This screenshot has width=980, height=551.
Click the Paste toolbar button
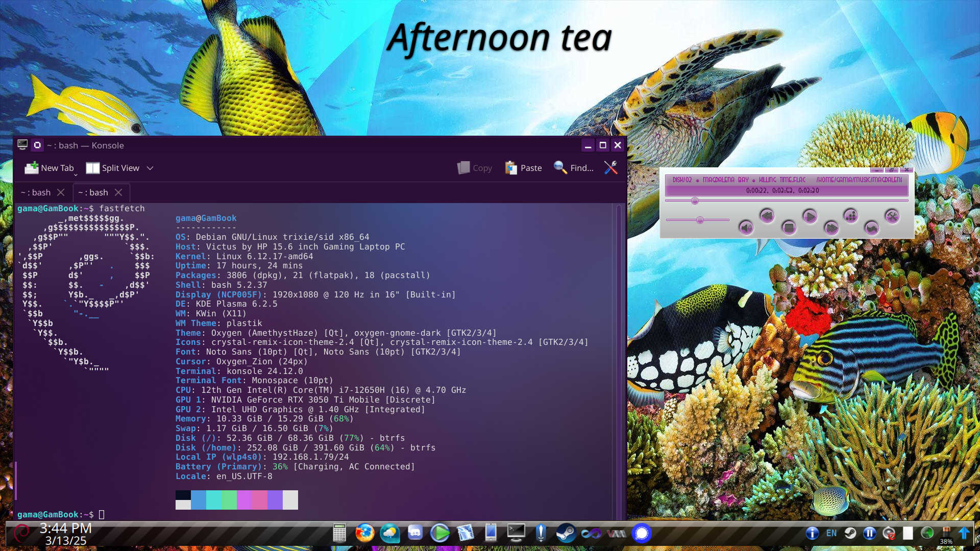(x=523, y=168)
